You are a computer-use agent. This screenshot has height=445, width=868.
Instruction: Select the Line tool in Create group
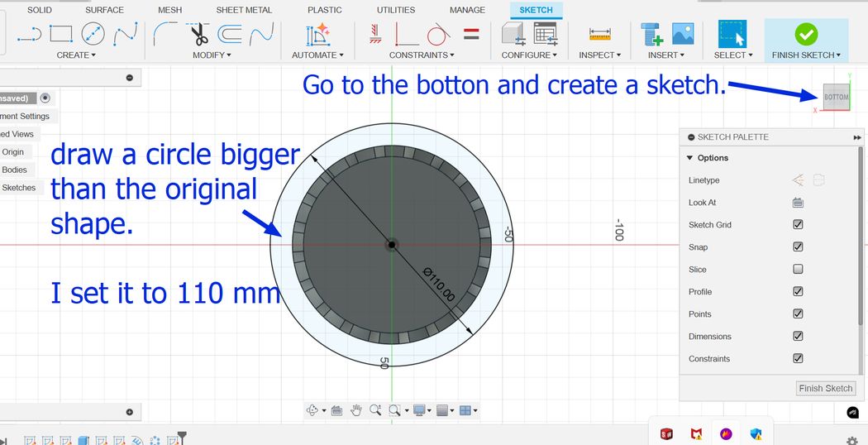pyautogui.click(x=29, y=35)
